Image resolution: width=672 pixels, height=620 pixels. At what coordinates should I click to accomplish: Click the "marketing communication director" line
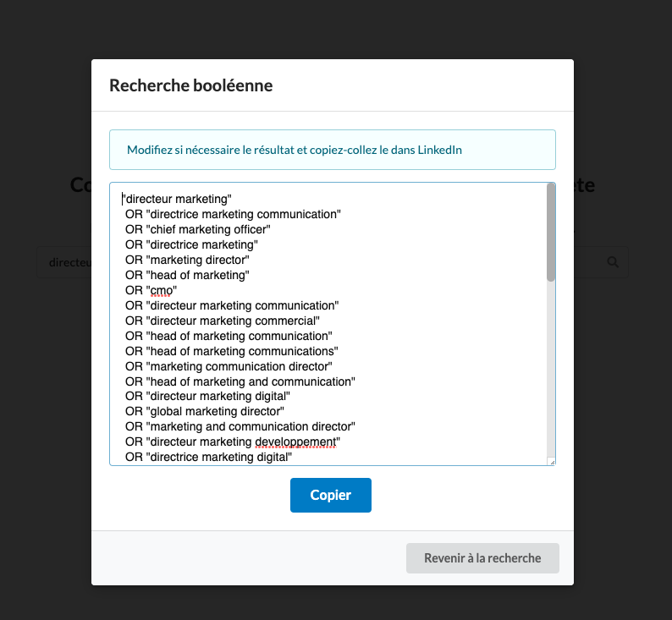pyautogui.click(x=229, y=366)
